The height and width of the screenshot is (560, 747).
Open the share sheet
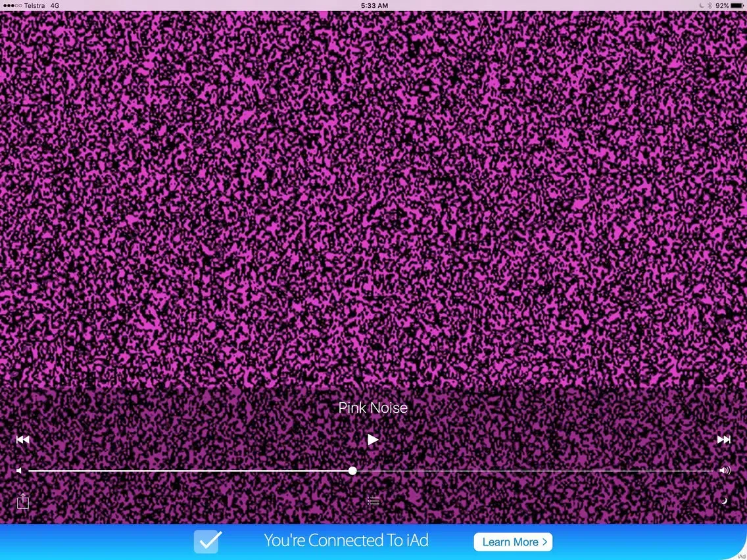(x=23, y=501)
